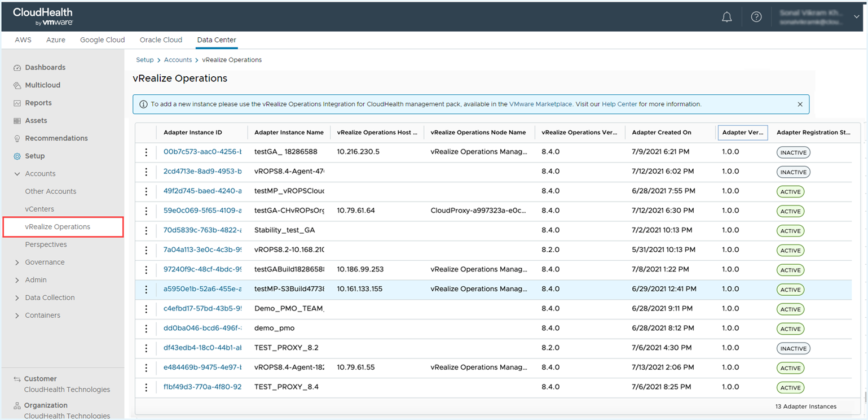Click the 13 Adapter Instances footer text

(806, 406)
